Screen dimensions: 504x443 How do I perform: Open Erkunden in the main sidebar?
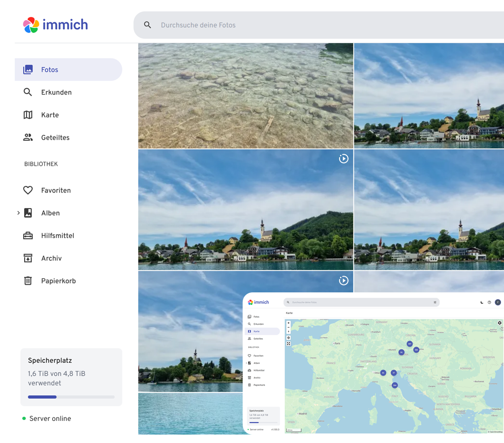pos(56,93)
